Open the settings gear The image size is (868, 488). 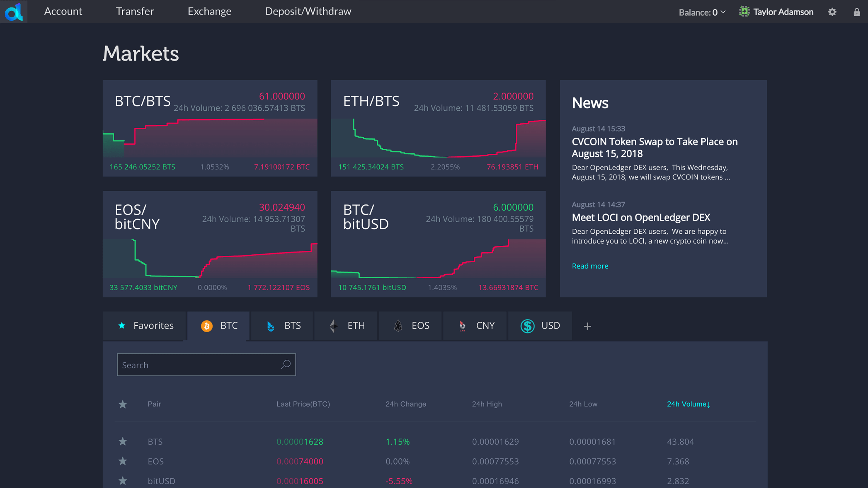tap(832, 11)
